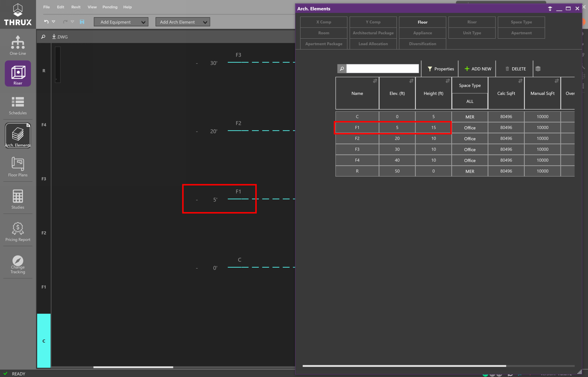588x377 pixels.
Task: Open the Help menu
Action: (x=127, y=7)
